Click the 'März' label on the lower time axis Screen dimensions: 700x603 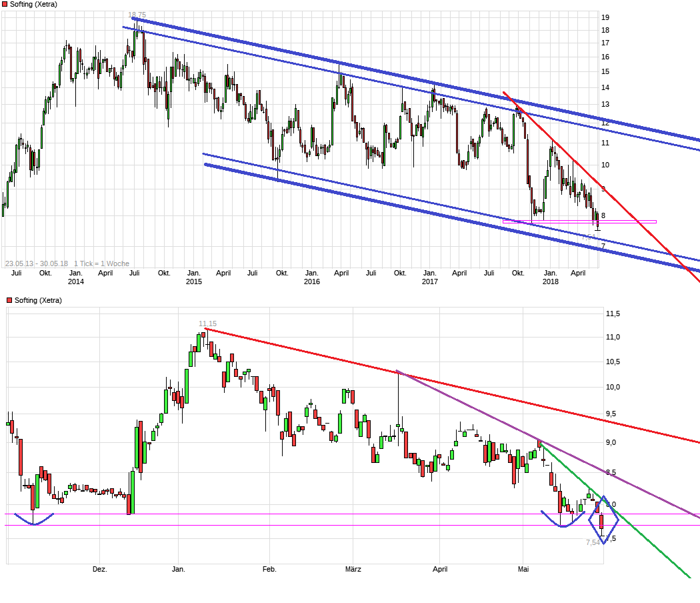[353, 569]
